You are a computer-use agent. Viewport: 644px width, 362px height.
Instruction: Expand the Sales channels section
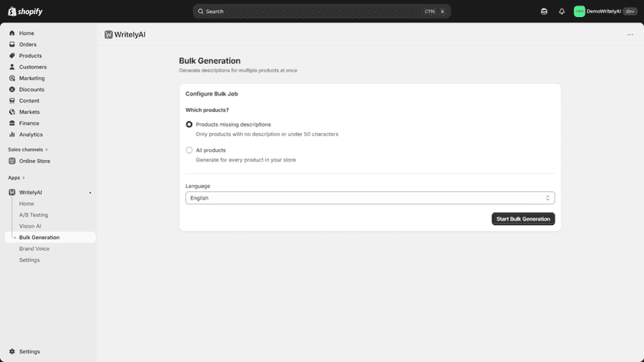pos(27,149)
